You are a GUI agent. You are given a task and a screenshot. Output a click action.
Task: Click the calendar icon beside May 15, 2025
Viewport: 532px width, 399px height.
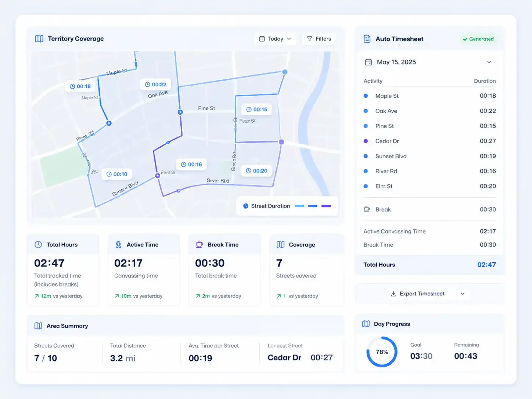pos(368,62)
